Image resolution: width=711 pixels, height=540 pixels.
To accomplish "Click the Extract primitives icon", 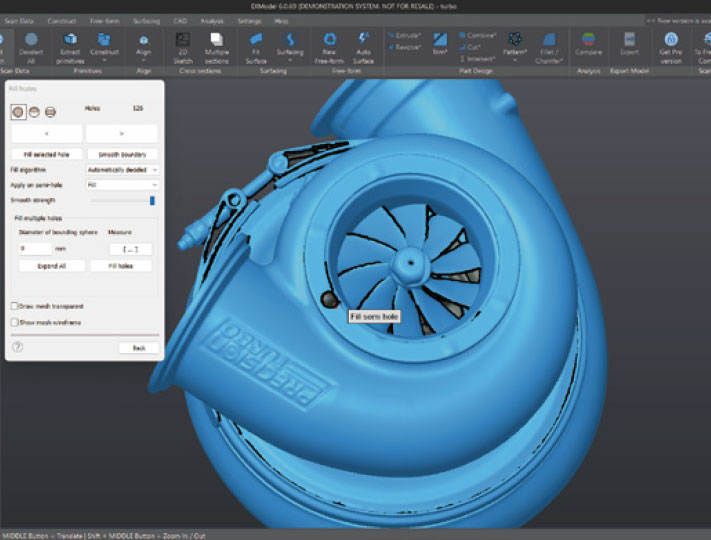I will click(x=70, y=41).
